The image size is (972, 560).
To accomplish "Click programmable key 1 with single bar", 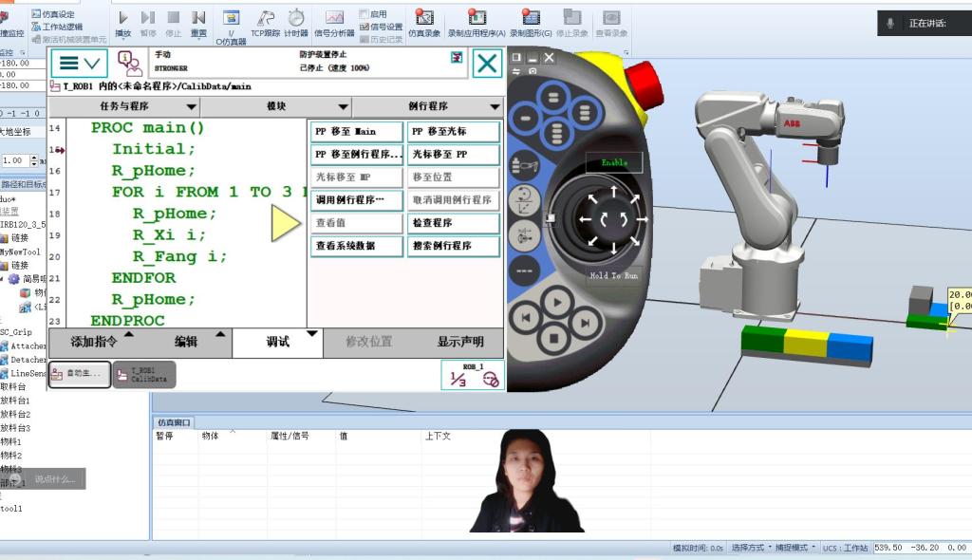I will pos(525,118).
